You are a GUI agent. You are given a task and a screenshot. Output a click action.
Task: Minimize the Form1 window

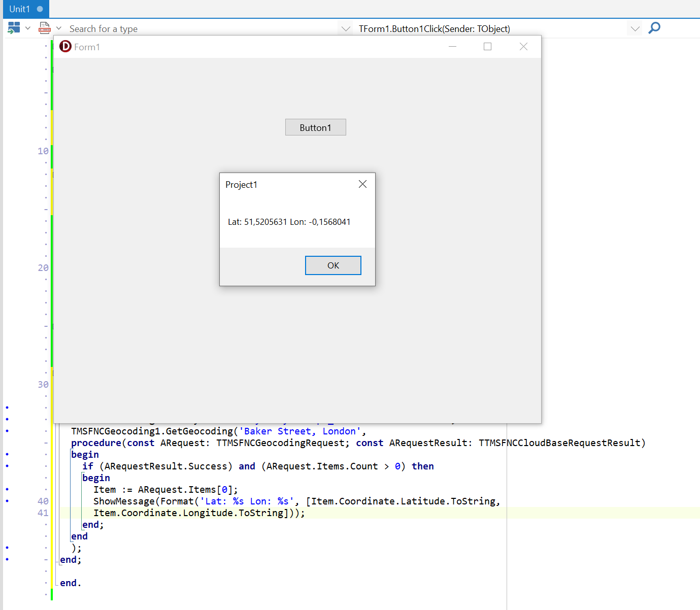pyautogui.click(x=453, y=47)
